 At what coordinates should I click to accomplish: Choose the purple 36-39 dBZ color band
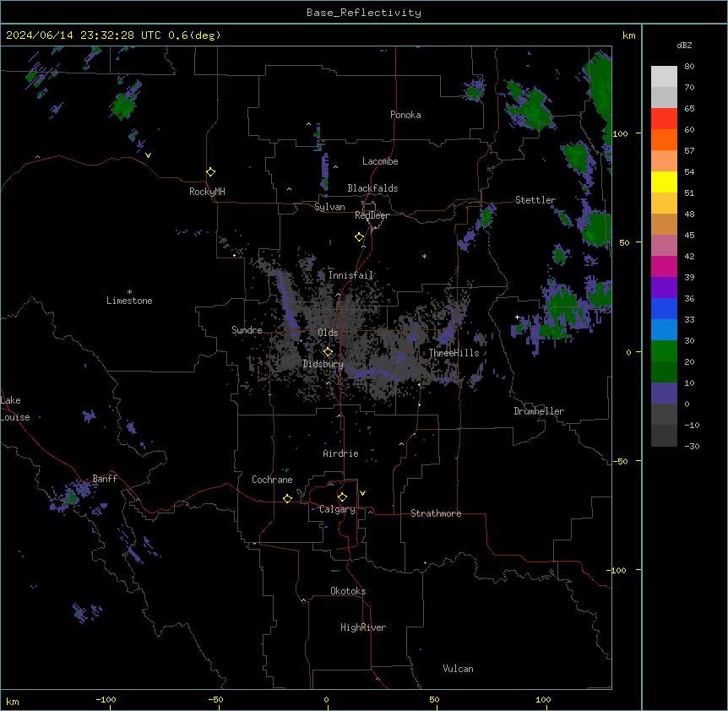coord(664,288)
